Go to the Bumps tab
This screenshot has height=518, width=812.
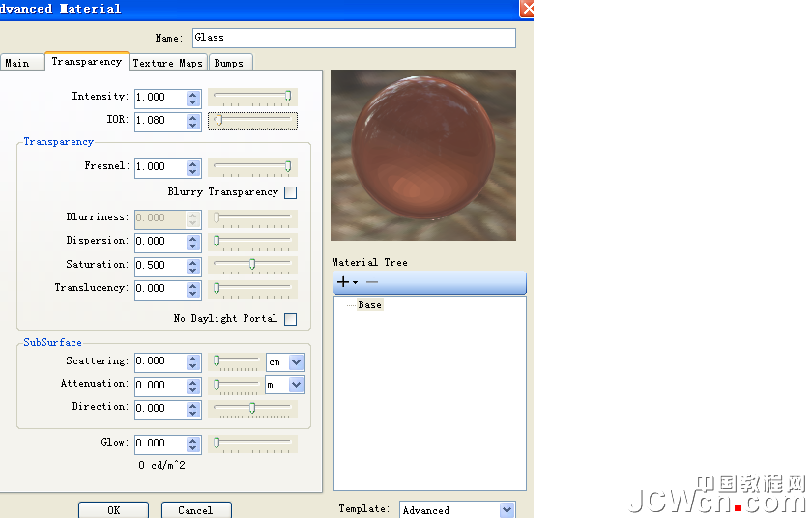click(230, 63)
